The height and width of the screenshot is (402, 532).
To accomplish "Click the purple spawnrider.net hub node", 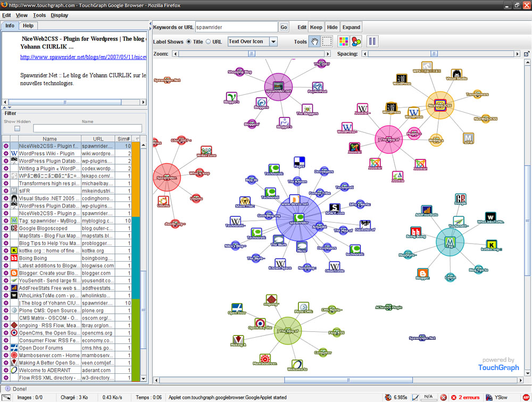I will click(278, 87).
